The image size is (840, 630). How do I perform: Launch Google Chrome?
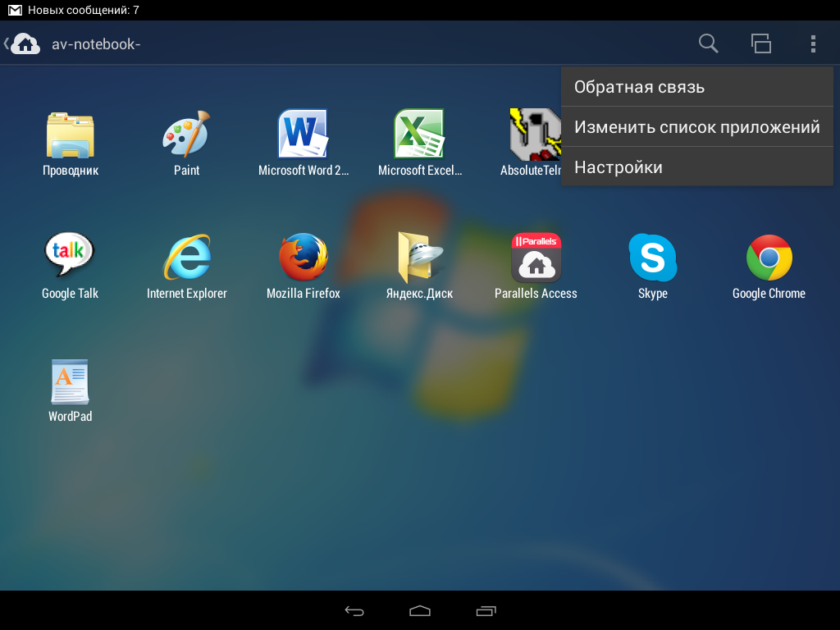[769, 258]
